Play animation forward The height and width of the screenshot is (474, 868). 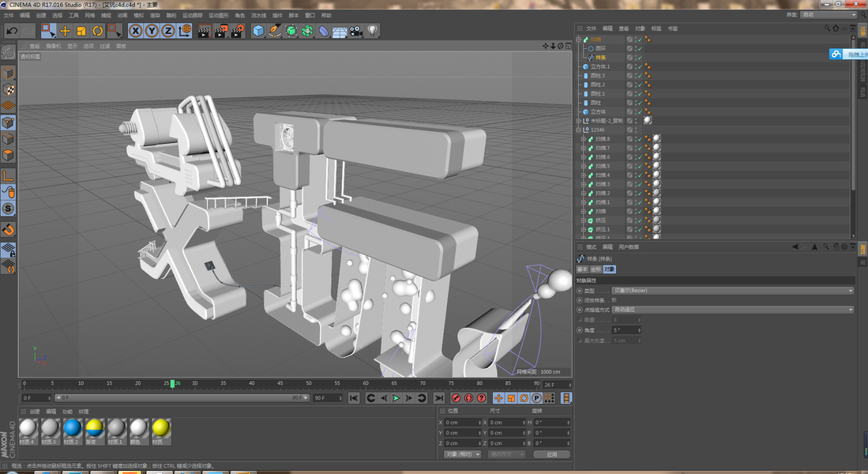pos(396,397)
